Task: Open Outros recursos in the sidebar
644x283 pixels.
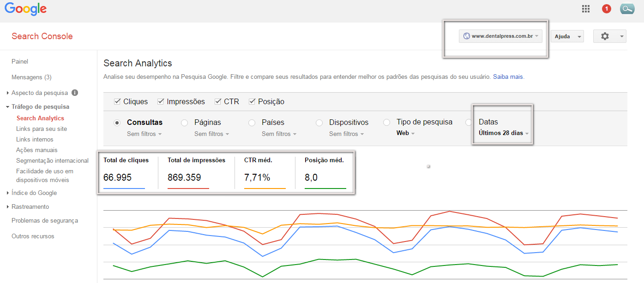Action: pos(33,236)
